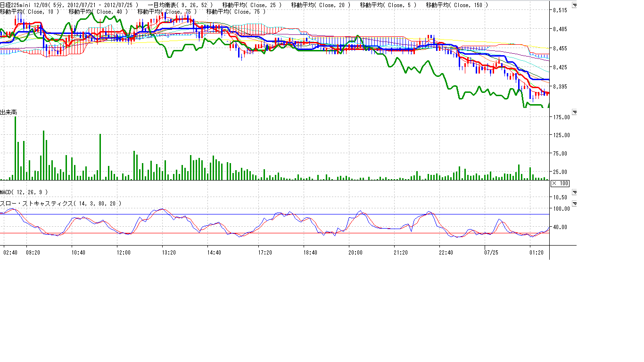Click the × 100 volume multiplier box
Image resolution: width=644 pixels, height=362 pixels.
(560, 183)
